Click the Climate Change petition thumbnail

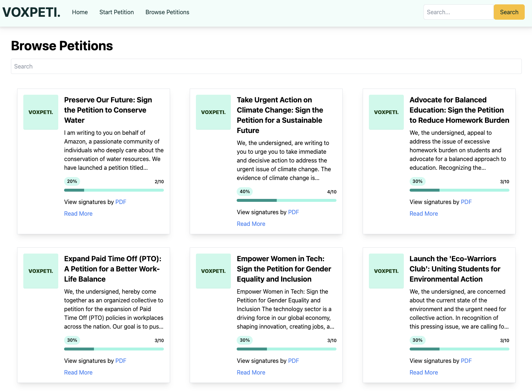pos(213,112)
